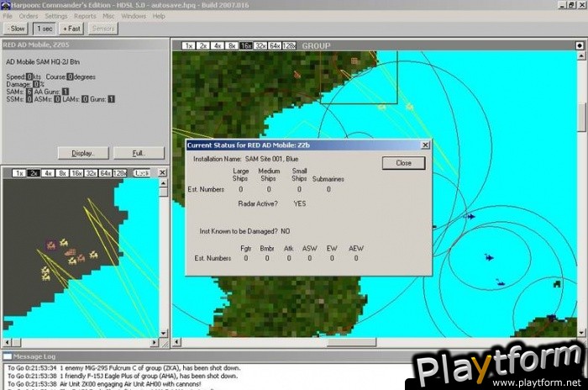The height and width of the screenshot is (390, 588).
Task: Set main map zoom to 1x
Action: (189, 45)
